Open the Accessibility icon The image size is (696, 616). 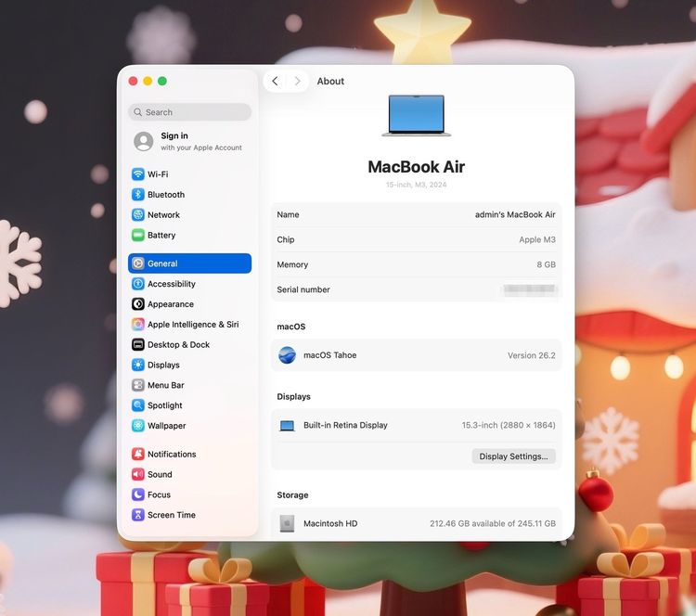[138, 284]
